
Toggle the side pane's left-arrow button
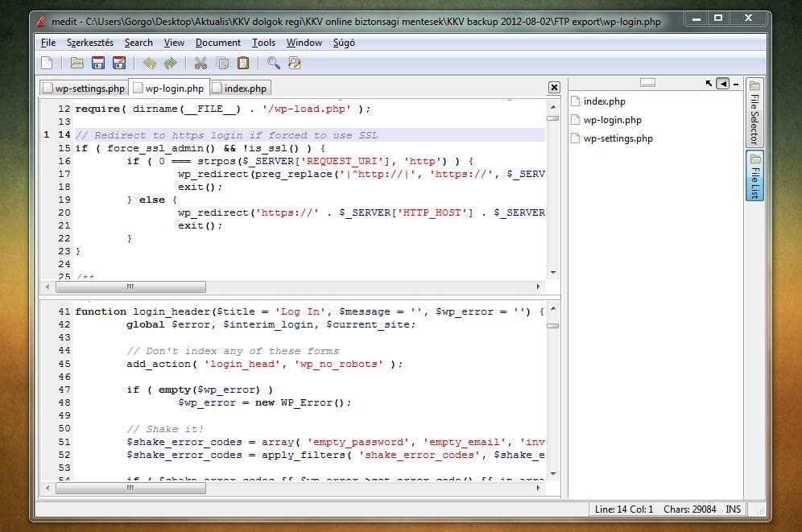[x=723, y=83]
